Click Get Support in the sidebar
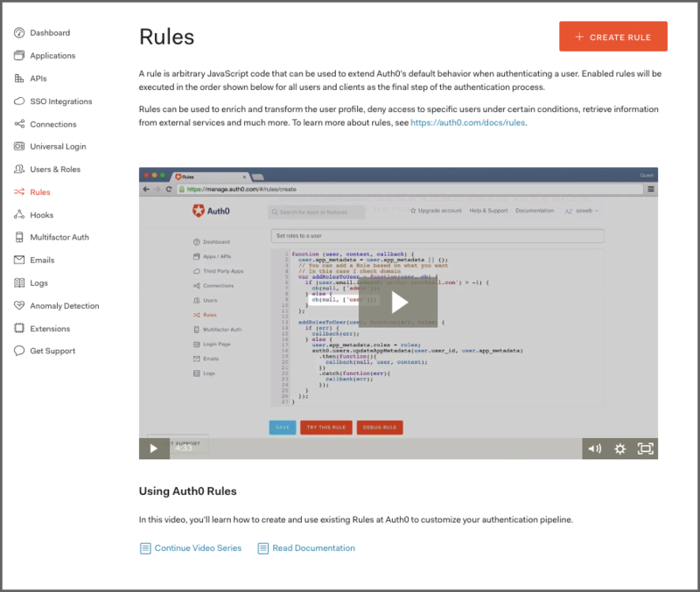700x592 pixels. [x=52, y=351]
